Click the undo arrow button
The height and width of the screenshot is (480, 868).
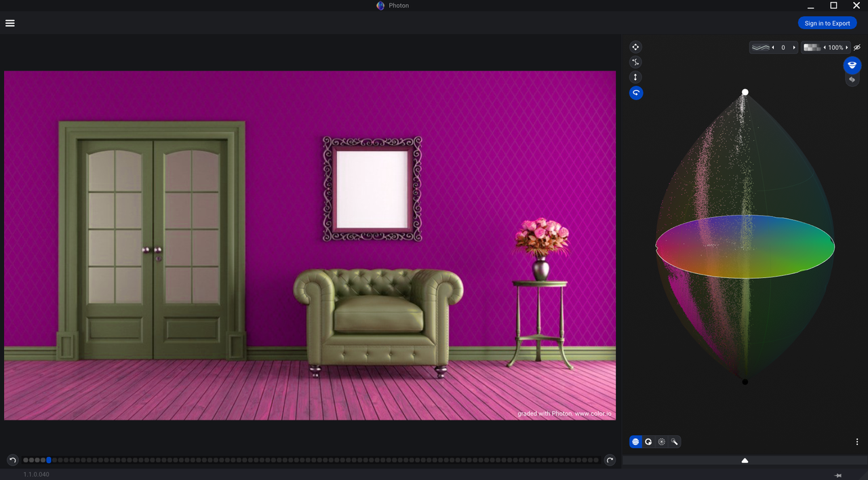coord(12,460)
